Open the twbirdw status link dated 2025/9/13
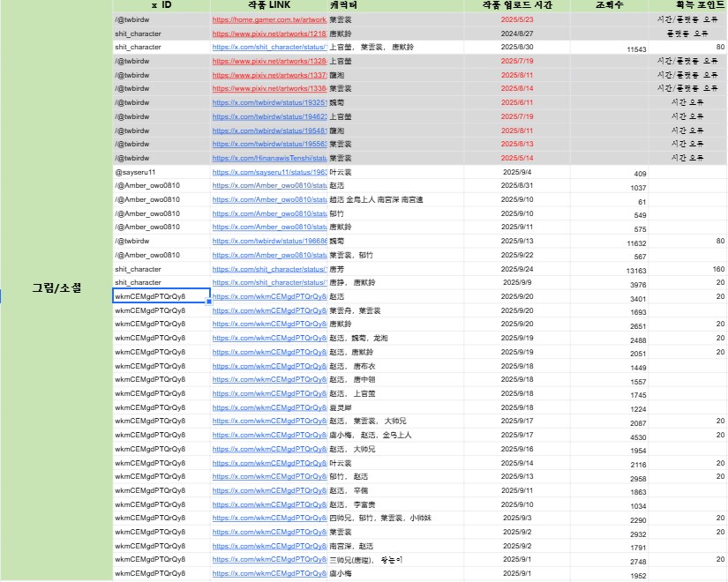 [x=268, y=241]
